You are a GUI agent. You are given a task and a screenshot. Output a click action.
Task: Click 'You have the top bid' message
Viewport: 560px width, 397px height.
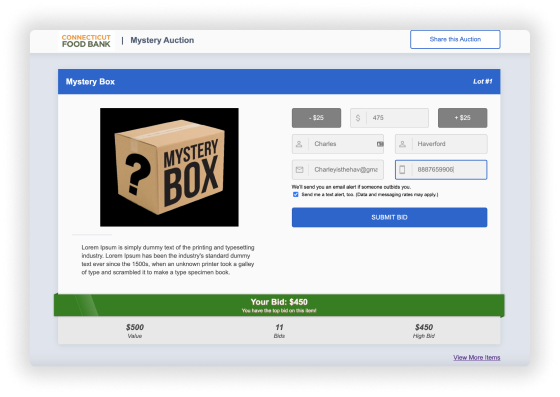point(279,311)
